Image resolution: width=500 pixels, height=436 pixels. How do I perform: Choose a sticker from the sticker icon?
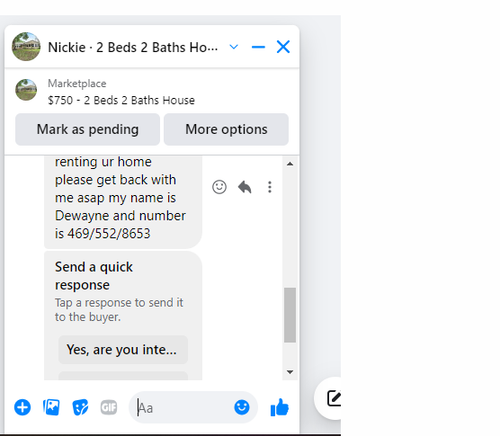[80, 407]
